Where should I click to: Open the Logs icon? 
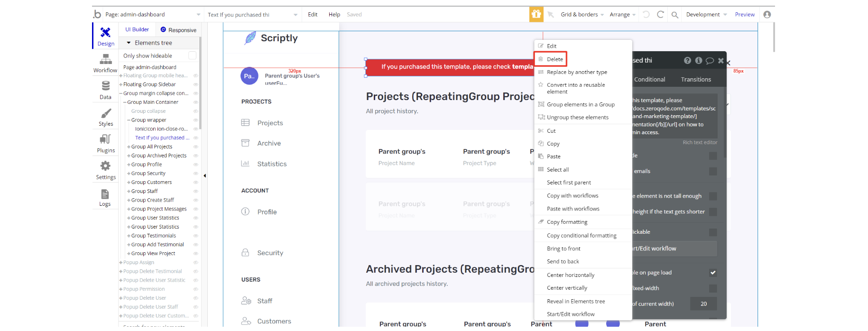105,194
